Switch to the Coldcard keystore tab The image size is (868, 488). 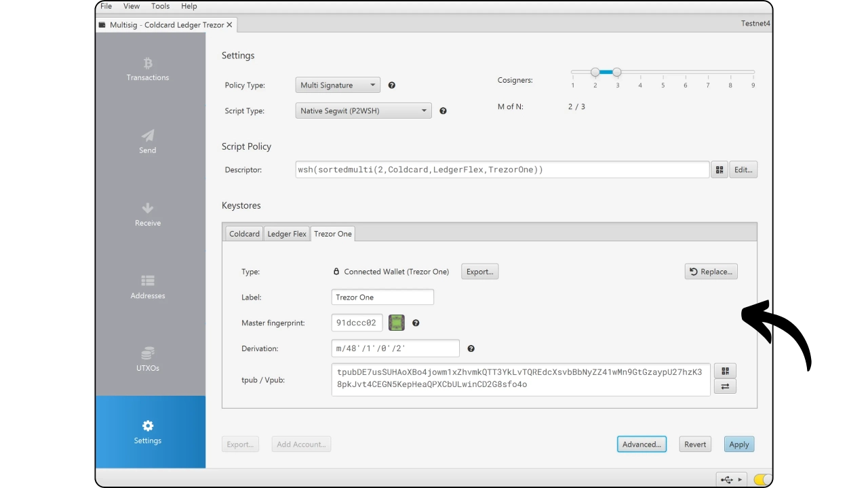pos(244,234)
